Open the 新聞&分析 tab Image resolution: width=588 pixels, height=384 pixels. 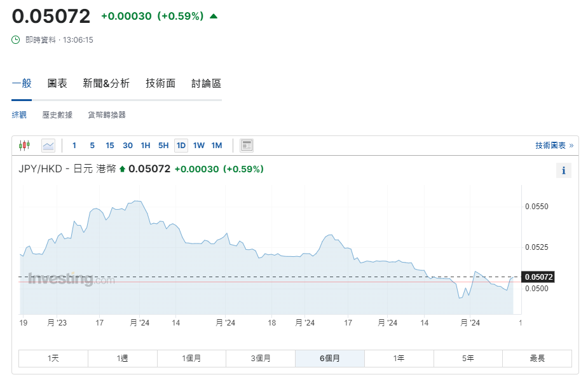106,83
